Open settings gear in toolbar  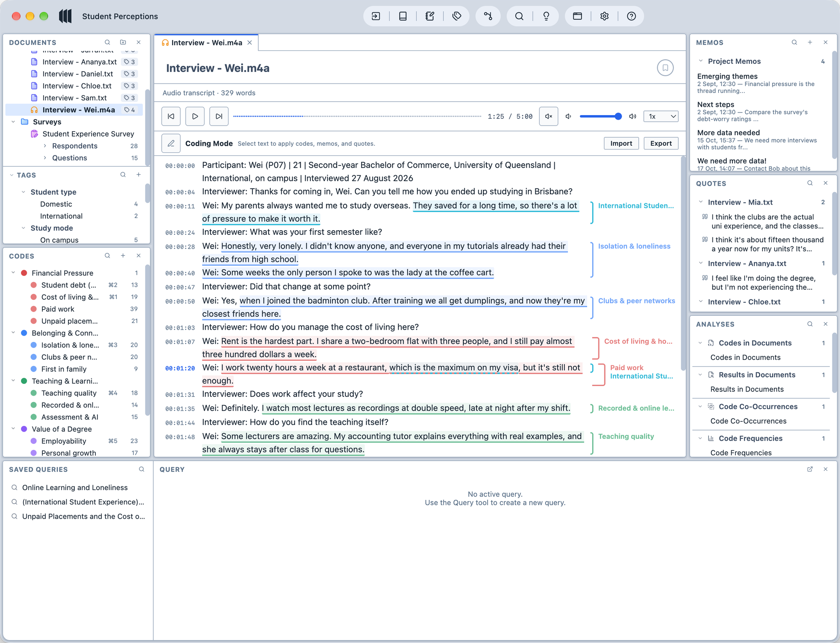(x=604, y=16)
